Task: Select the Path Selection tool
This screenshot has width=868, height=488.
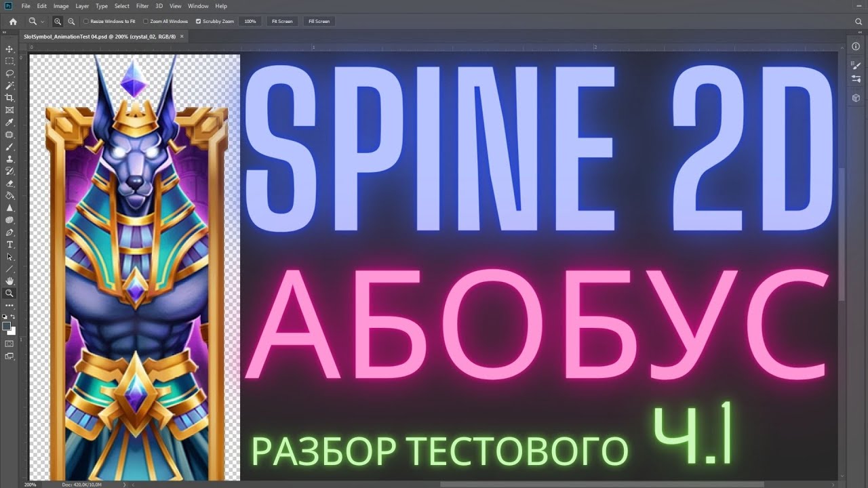Action: pyautogui.click(x=9, y=257)
